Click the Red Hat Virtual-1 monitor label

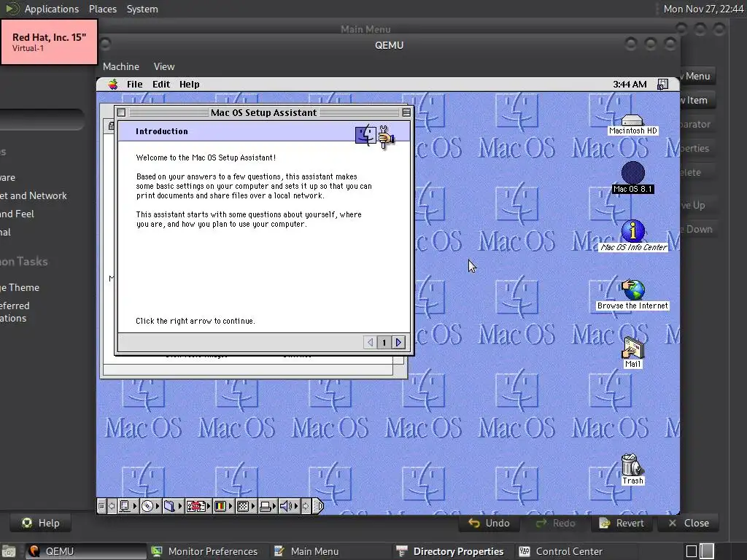click(49, 42)
